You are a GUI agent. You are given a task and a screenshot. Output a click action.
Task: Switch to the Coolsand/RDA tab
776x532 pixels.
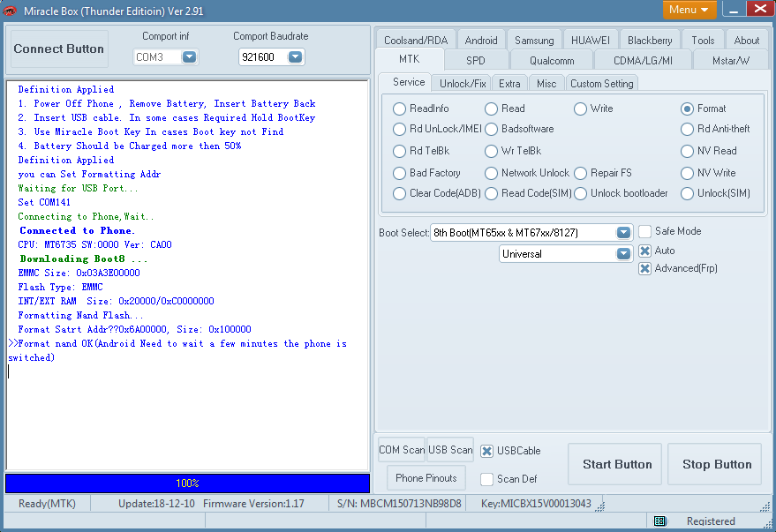click(416, 41)
